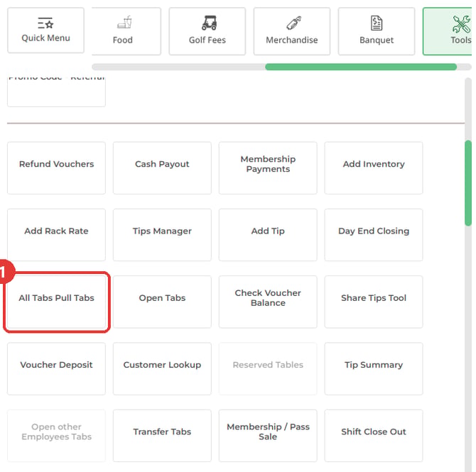The width and height of the screenshot is (476, 472).
Task: Open Transfer Tabs tool
Action: click(x=162, y=436)
